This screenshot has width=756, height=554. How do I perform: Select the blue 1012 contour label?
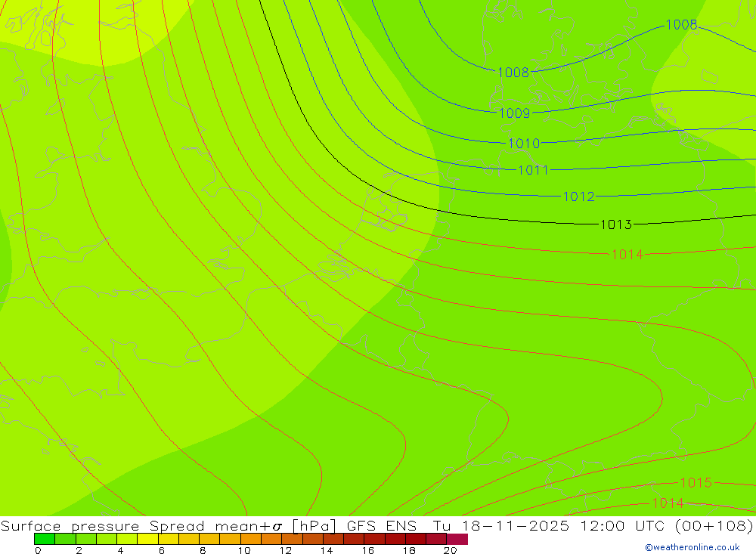click(x=579, y=197)
